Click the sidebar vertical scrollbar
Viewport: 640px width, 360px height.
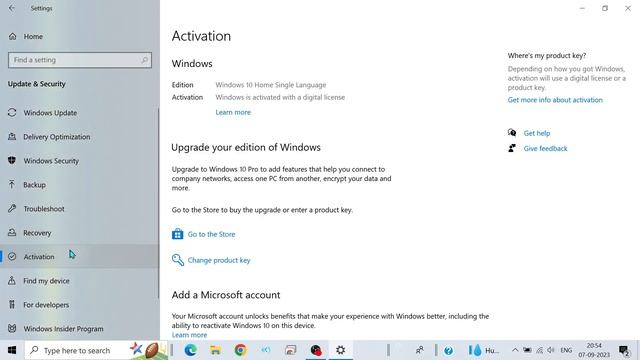click(158, 203)
